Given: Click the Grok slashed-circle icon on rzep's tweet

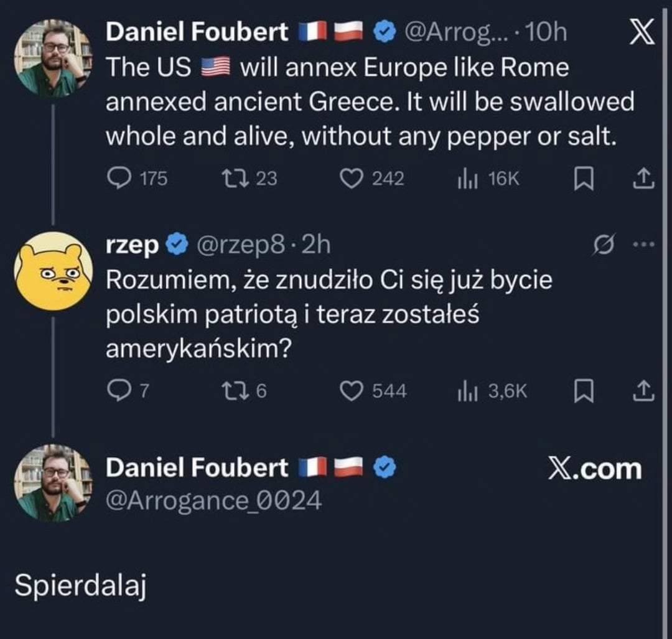Looking at the screenshot, I should 605,246.
